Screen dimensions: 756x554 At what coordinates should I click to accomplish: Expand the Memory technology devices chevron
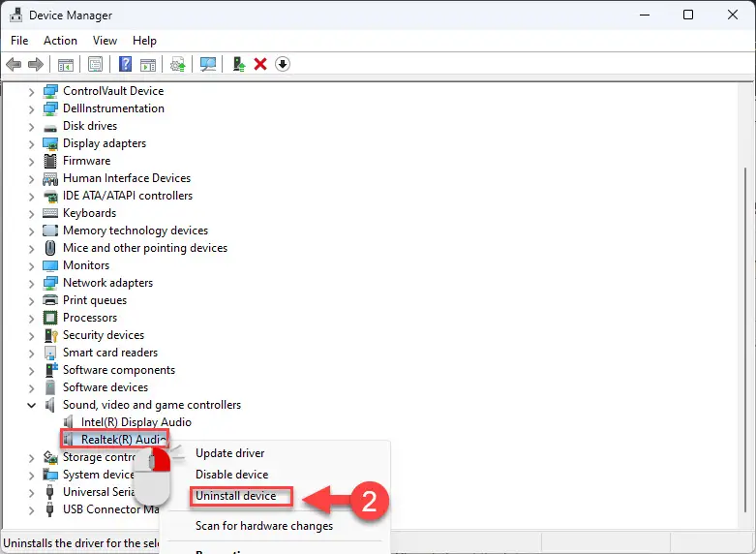31,231
